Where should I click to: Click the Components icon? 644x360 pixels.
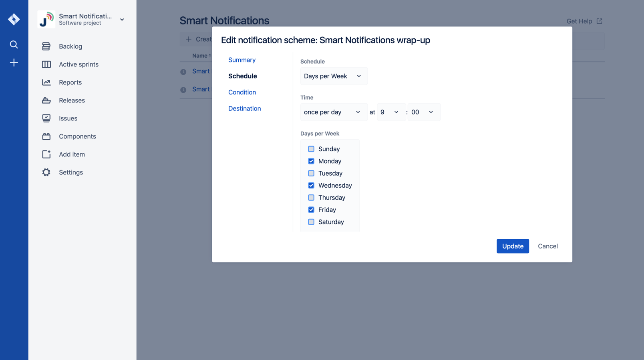46,136
